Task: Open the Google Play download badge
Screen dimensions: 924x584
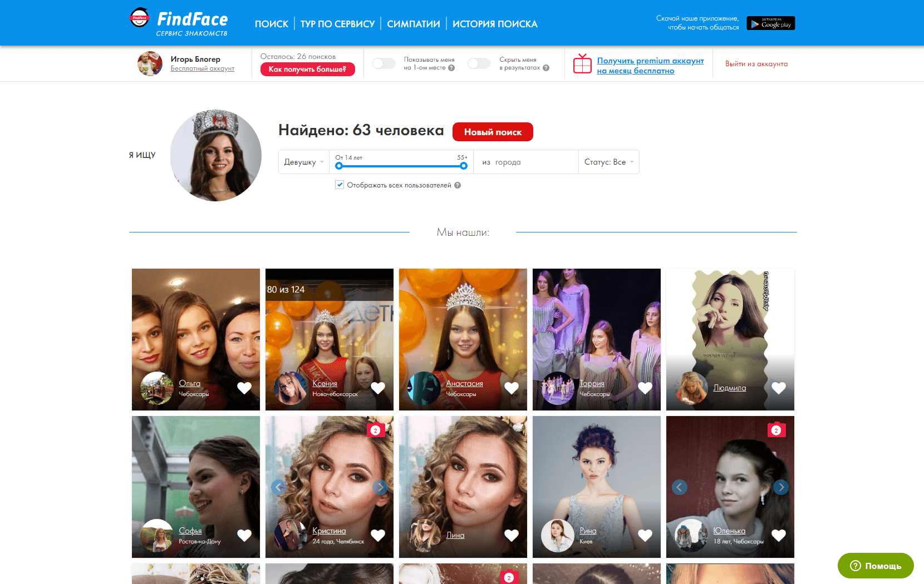Action: pos(770,23)
